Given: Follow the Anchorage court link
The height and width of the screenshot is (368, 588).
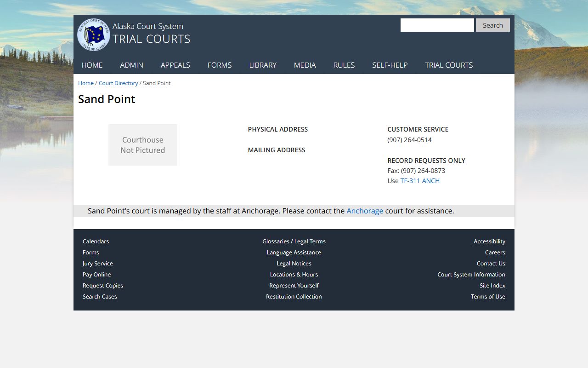Looking at the screenshot, I should (365, 211).
